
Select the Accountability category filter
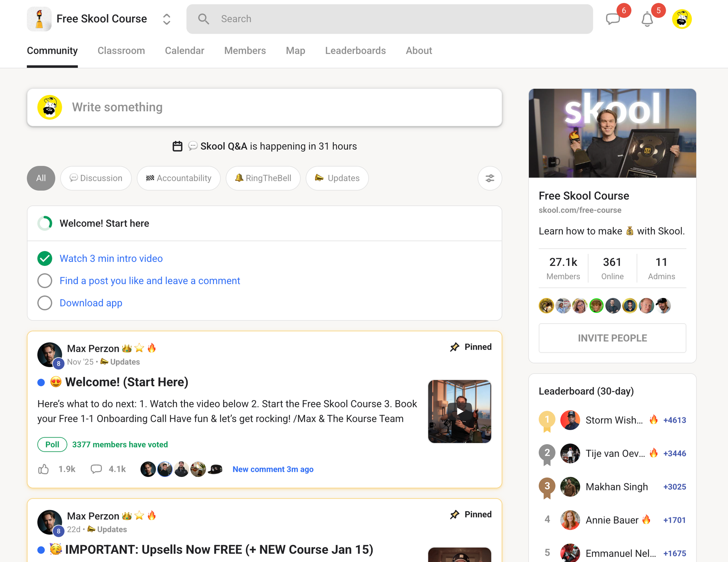pyautogui.click(x=179, y=178)
